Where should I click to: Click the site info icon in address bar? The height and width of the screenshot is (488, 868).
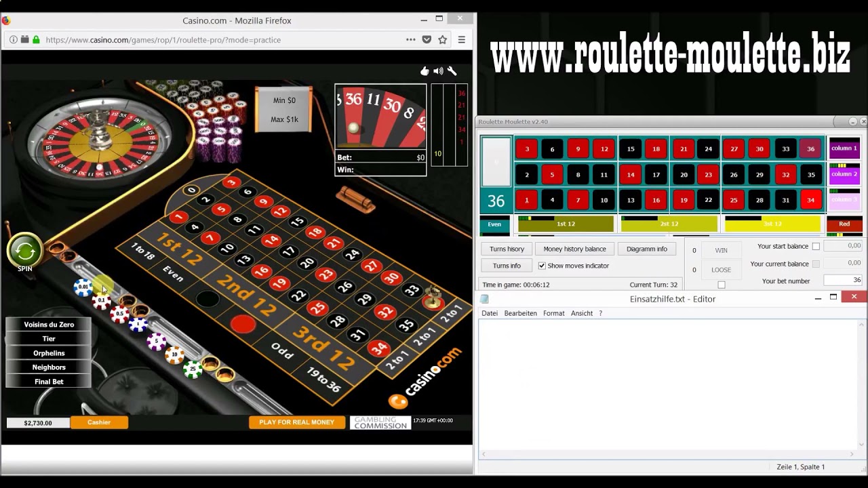click(x=14, y=40)
